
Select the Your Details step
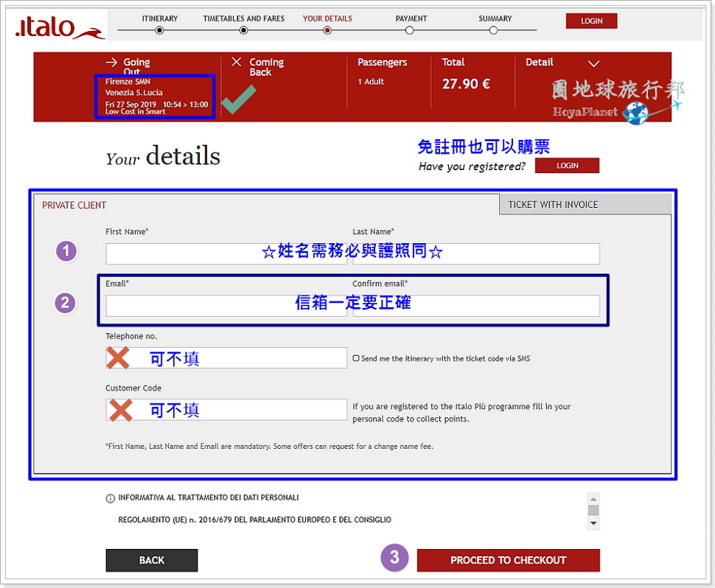tap(327, 30)
